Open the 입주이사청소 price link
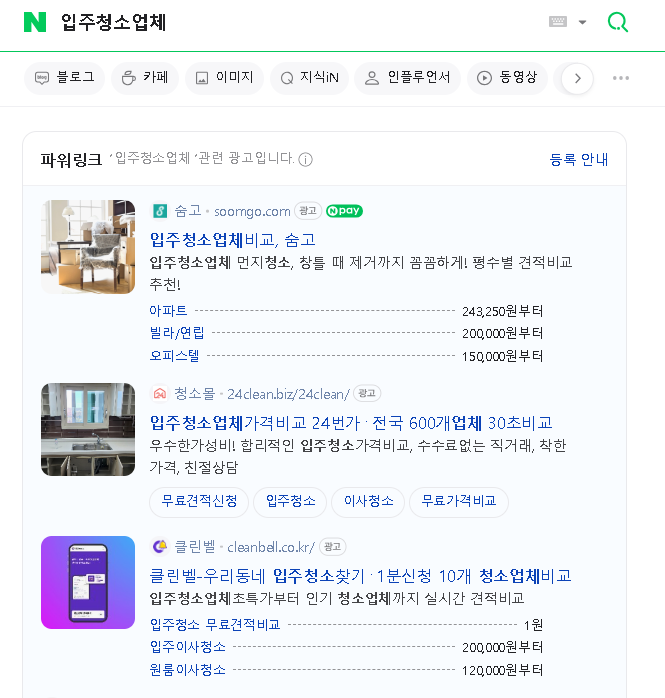 187,647
